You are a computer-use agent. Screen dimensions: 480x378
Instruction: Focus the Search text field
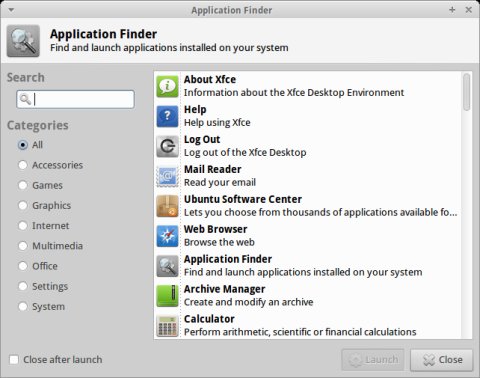75,99
